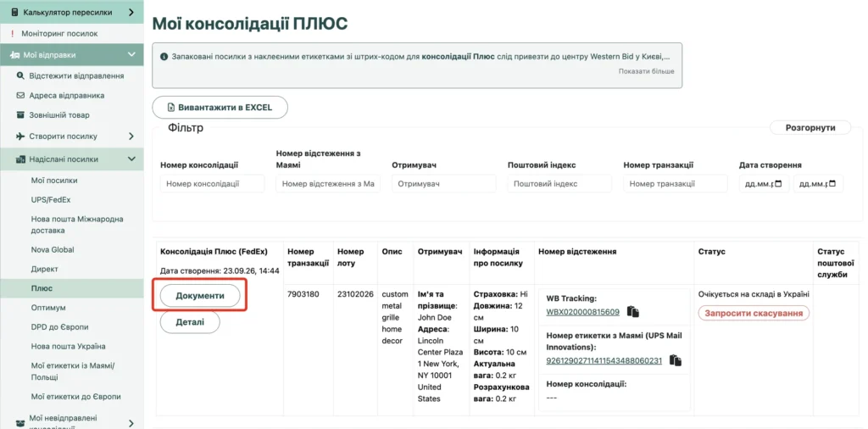Image resolution: width=868 pixels, height=429 pixels.
Task: Click the Номер лоту column header
Action: click(350, 258)
